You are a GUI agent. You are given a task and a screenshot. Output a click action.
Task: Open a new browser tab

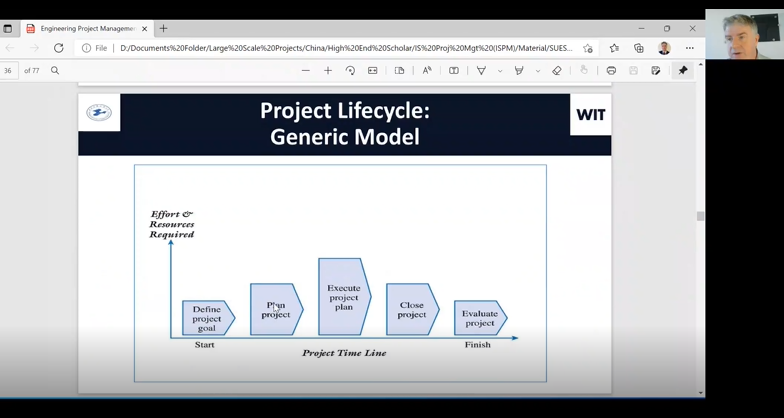[164, 29]
